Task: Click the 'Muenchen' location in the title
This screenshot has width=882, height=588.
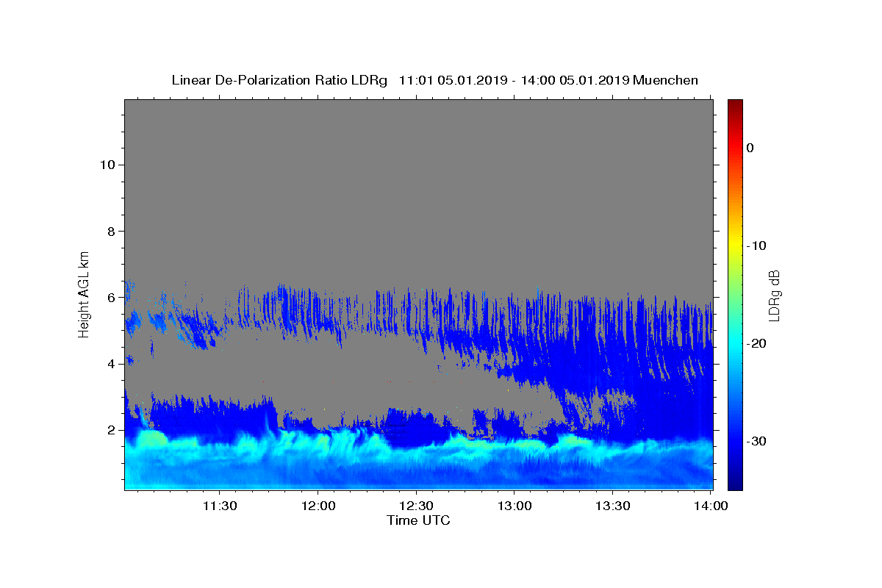Action: [x=666, y=80]
